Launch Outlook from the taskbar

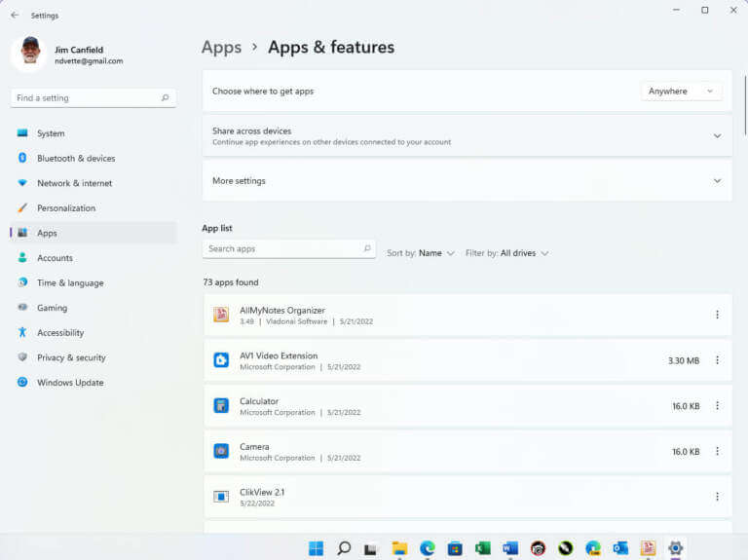pos(620,548)
